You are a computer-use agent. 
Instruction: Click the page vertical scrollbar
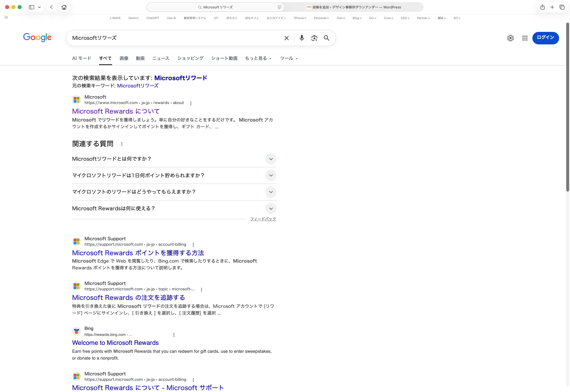tap(568, 109)
